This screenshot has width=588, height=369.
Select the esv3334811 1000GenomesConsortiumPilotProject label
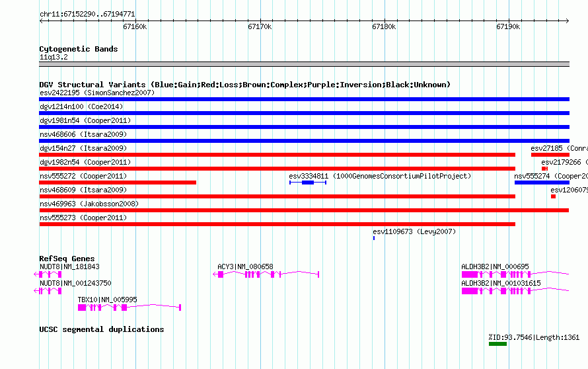[x=380, y=176]
